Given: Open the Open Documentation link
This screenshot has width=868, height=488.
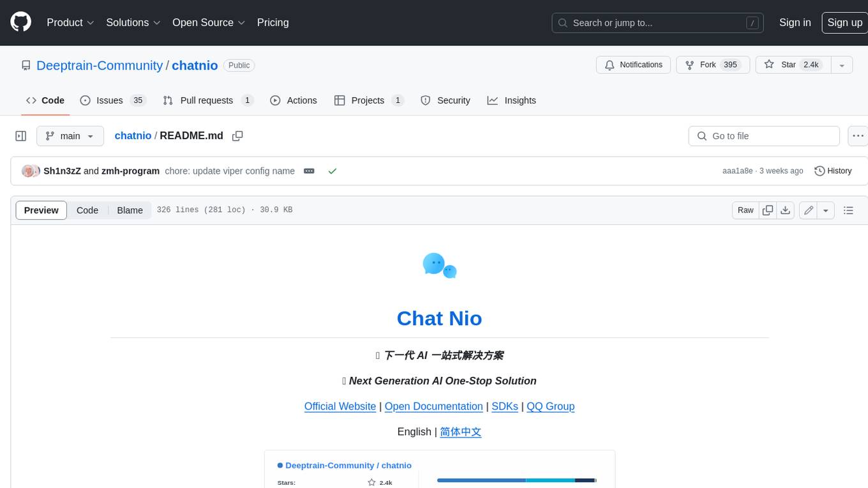Looking at the screenshot, I should click(434, 406).
